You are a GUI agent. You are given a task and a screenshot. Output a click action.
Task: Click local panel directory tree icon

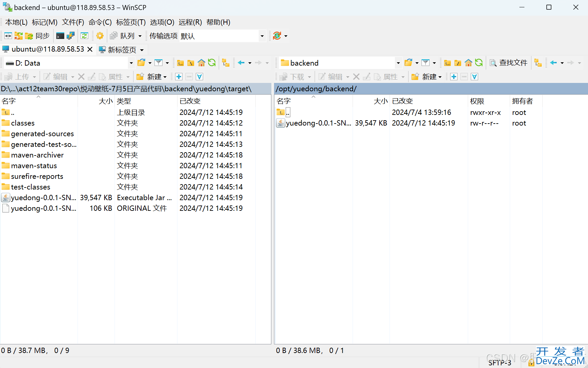[226, 63]
